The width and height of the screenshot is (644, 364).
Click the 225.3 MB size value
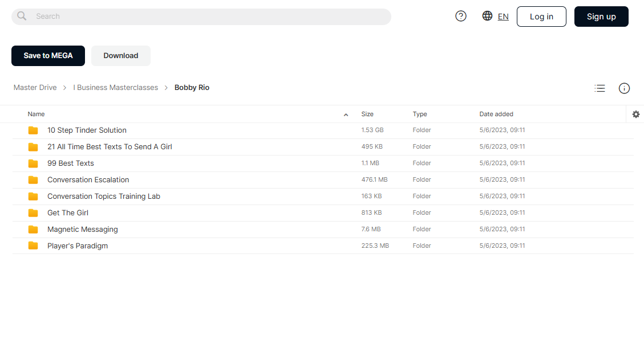375,246
